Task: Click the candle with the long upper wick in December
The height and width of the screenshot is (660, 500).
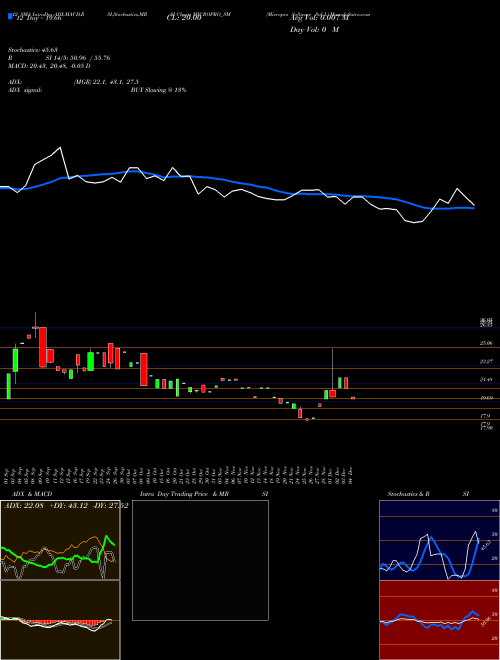Action: [x=332, y=393]
